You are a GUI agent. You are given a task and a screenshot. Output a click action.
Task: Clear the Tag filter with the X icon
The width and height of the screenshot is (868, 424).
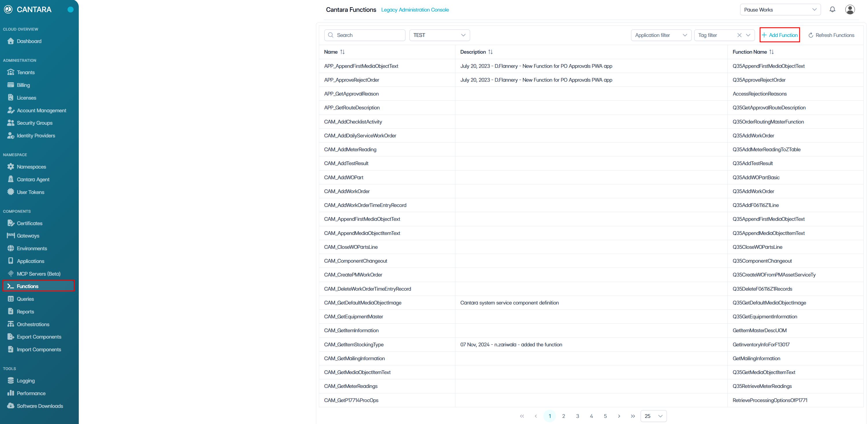(739, 35)
